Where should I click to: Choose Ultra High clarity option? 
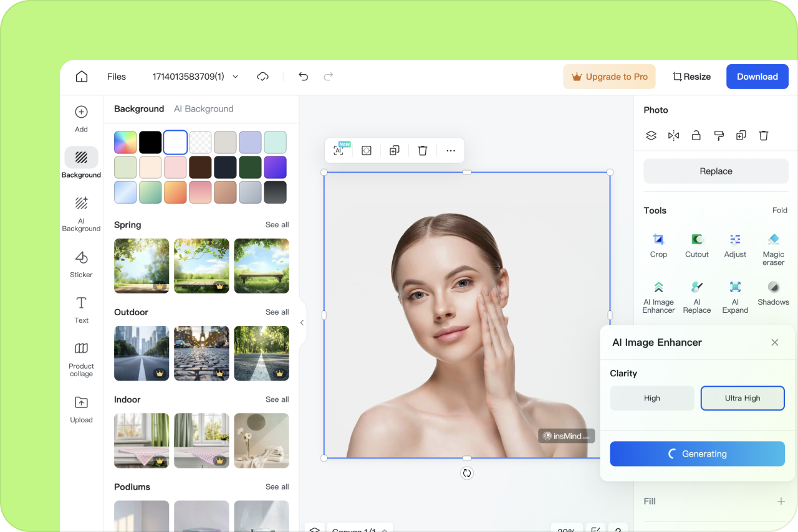743,398
